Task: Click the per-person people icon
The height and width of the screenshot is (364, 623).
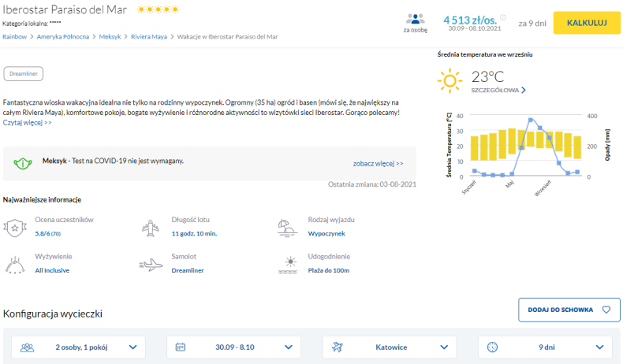Action: (415, 19)
